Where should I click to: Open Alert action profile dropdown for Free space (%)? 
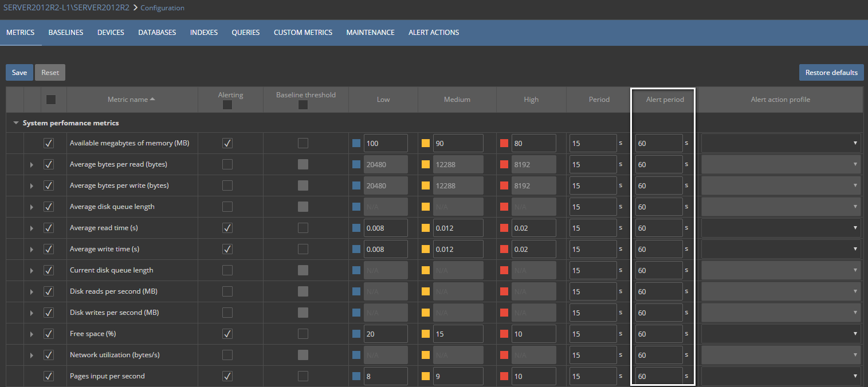pyautogui.click(x=781, y=334)
